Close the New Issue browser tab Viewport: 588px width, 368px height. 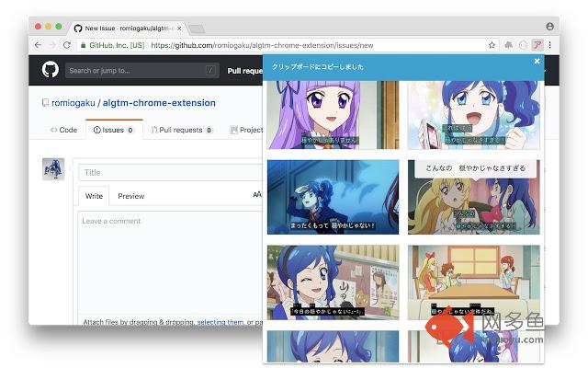[x=179, y=29]
